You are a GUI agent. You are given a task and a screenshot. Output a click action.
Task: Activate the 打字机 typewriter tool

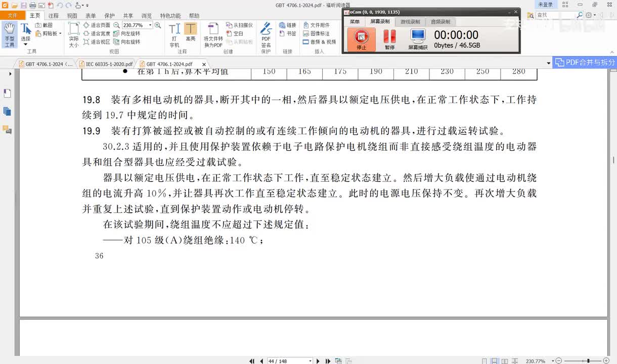point(174,35)
